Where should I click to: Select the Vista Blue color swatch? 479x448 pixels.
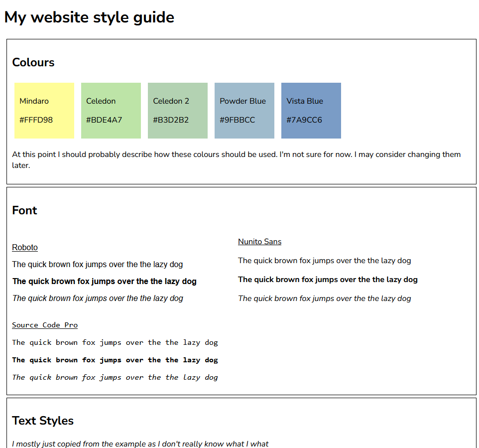pyautogui.click(x=311, y=110)
